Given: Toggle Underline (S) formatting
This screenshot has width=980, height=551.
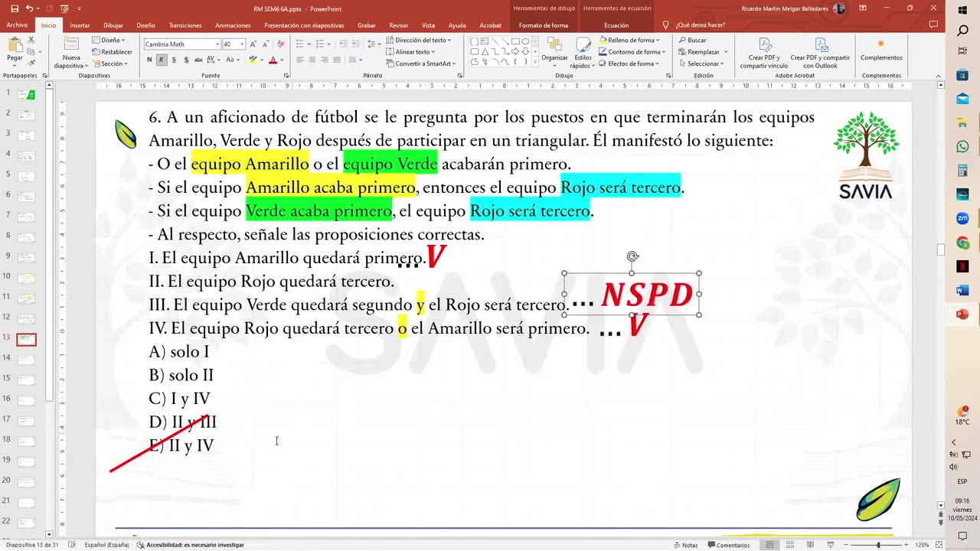Looking at the screenshot, I should (x=174, y=60).
